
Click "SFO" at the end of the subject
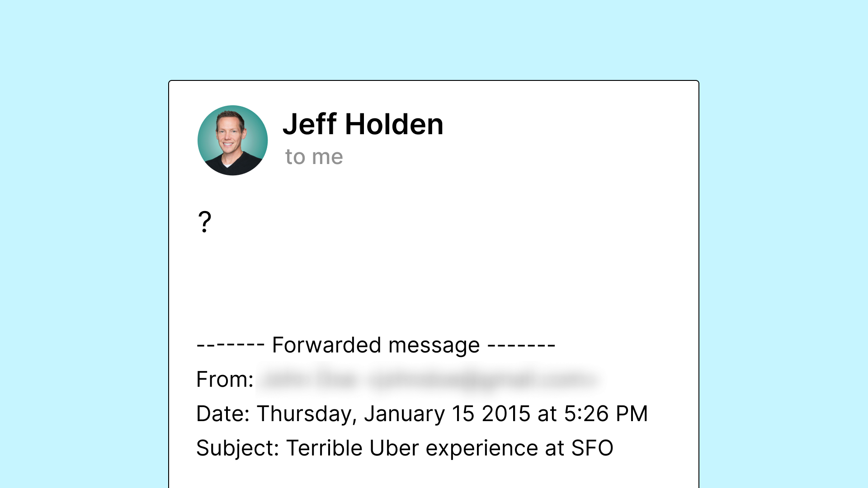592,448
